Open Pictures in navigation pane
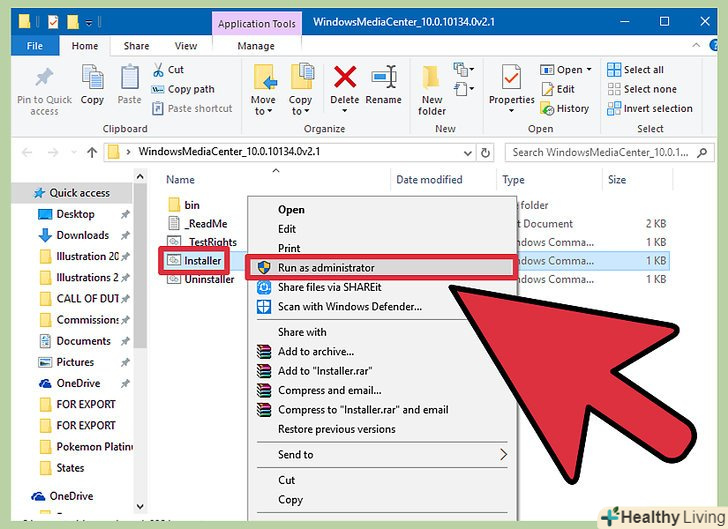Image resolution: width=728 pixels, height=529 pixels. [75, 362]
